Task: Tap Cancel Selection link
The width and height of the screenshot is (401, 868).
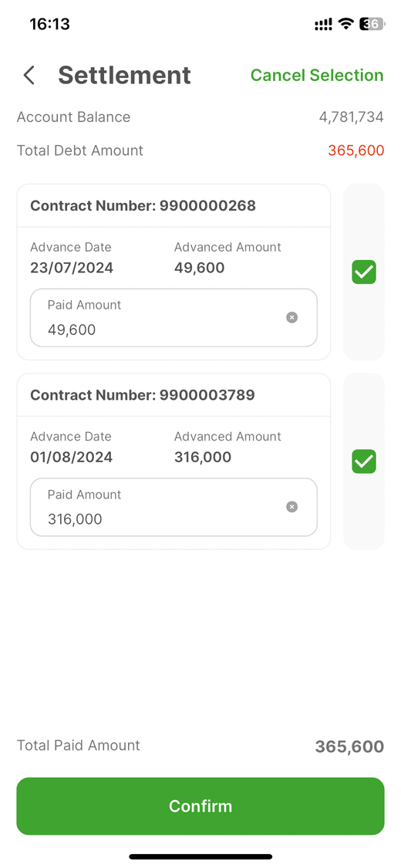Action: (x=317, y=76)
